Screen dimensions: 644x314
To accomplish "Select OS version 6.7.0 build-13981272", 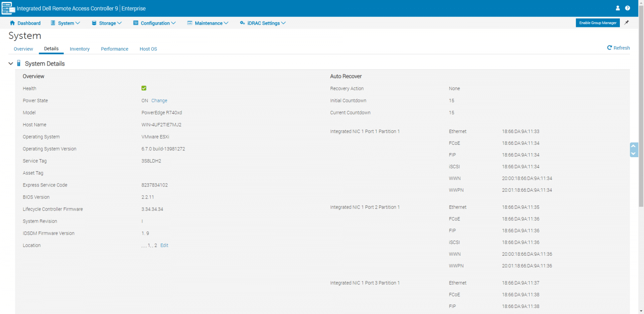I will 163,149.
